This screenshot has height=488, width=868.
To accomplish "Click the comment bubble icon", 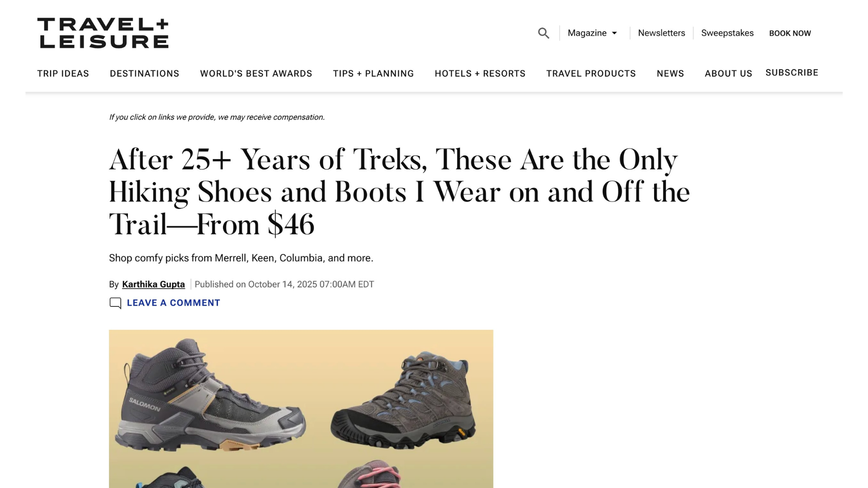I will [115, 303].
